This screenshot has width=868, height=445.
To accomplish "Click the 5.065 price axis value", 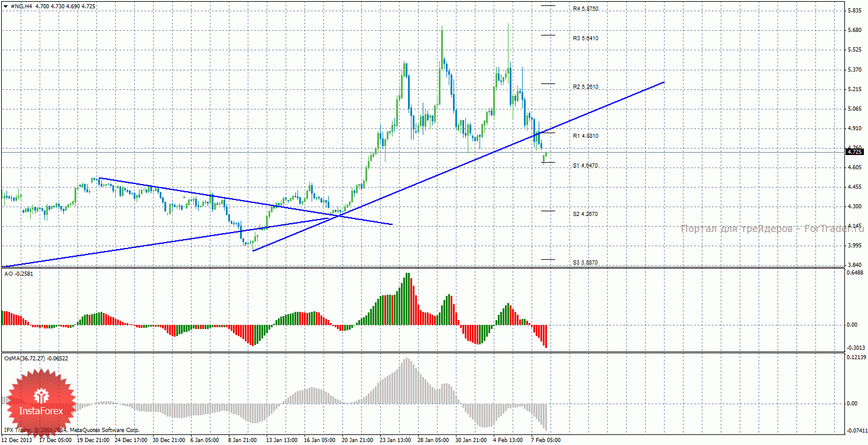I will 855,109.
